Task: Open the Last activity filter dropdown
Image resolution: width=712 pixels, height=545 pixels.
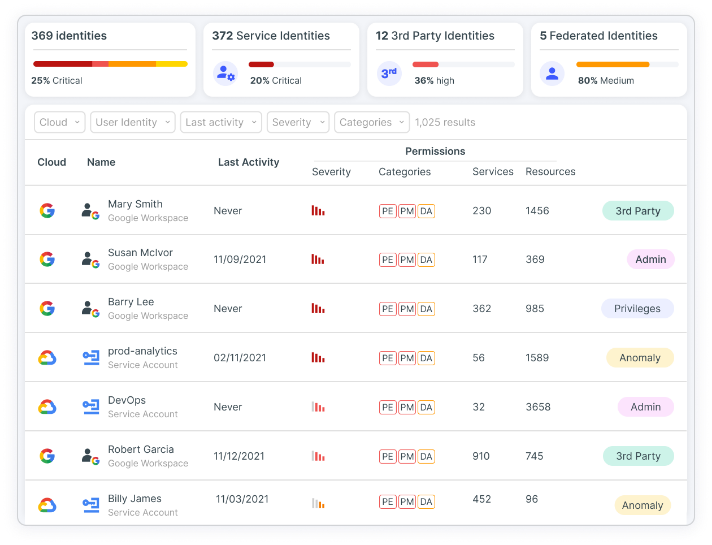Action: (x=221, y=122)
